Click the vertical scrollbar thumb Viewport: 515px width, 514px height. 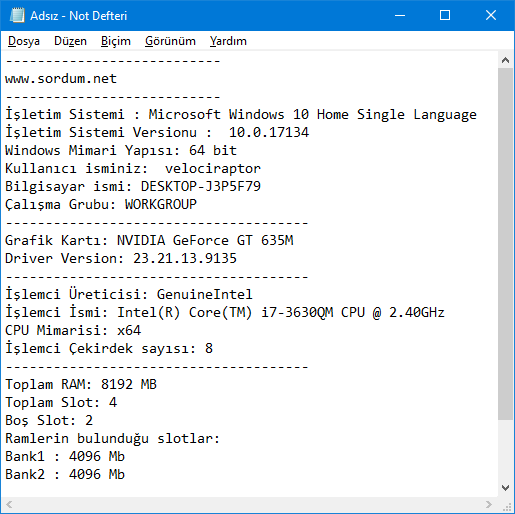(x=505, y=244)
